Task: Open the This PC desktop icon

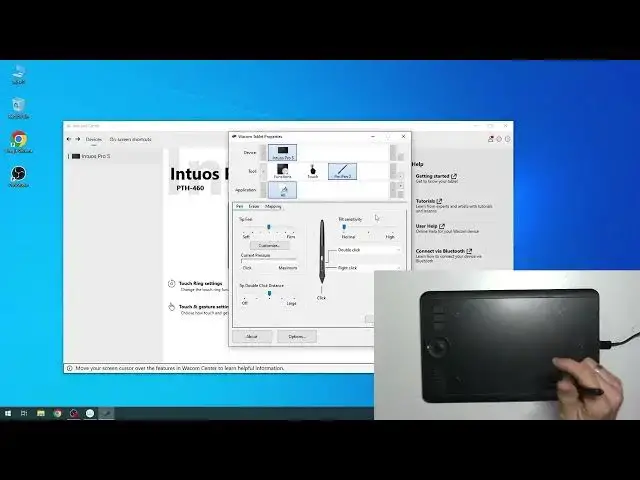Action: 18,74
